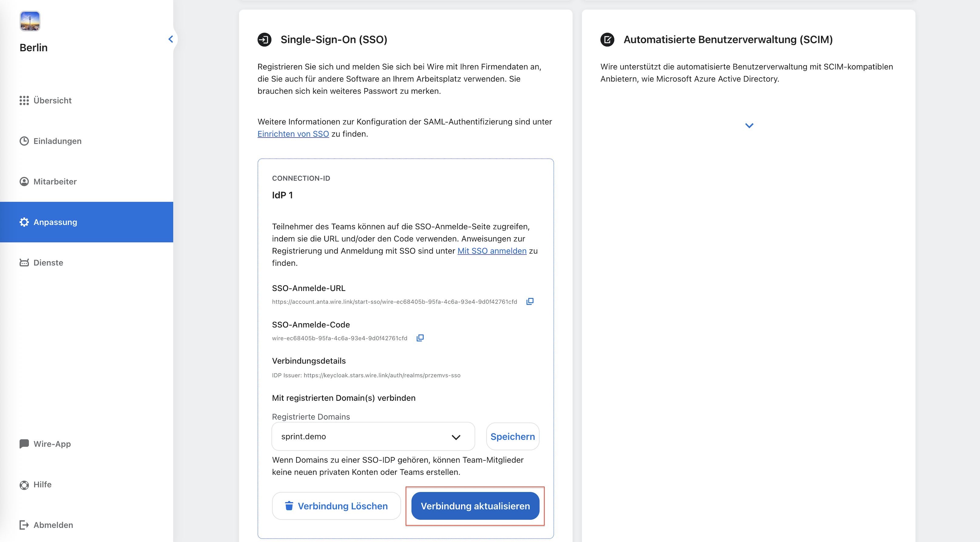Select the wire-ec68405b SSO code text

coord(339,338)
